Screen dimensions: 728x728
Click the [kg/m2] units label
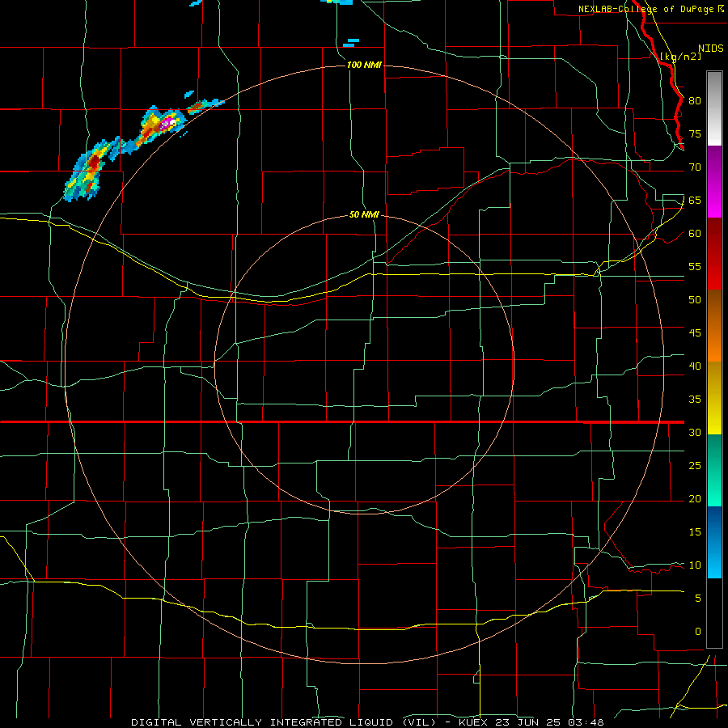(x=680, y=57)
